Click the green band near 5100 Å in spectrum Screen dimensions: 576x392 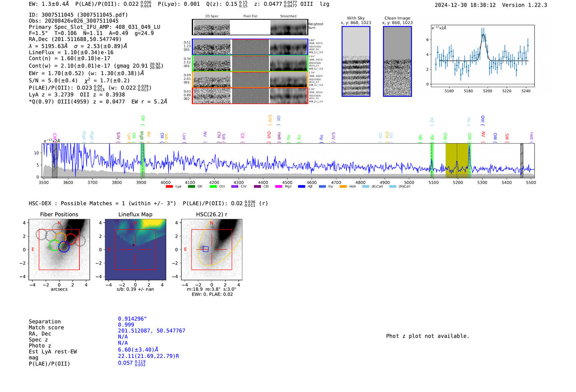pos(432,160)
